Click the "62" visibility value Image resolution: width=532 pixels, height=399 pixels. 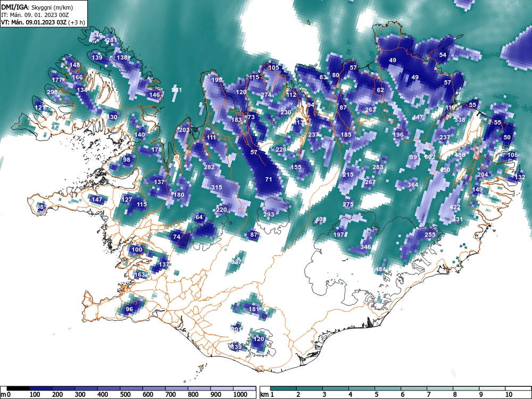[380, 90]
